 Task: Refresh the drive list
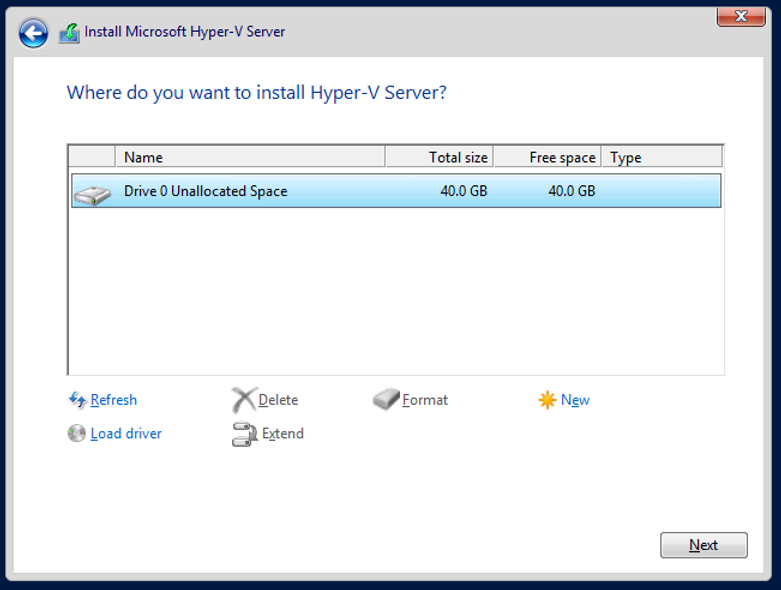[x=114, y=400]
